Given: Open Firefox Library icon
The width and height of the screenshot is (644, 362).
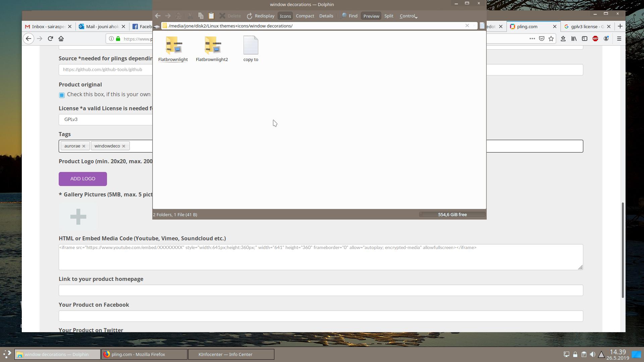Looking at the screenshot, I should (574, 39).
